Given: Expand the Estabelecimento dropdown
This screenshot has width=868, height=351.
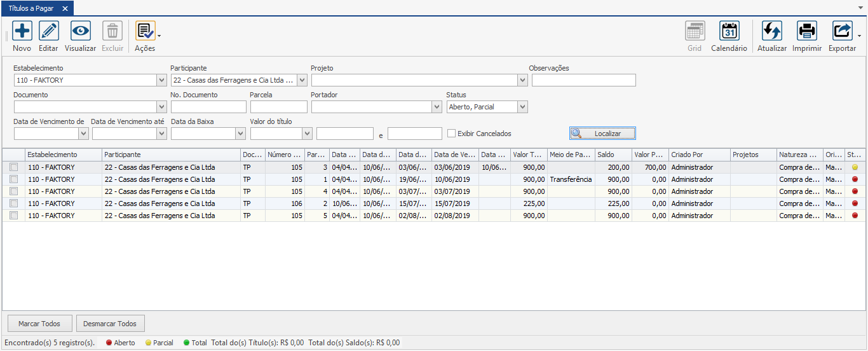Looking at the screenshot, I should coord(161,80).
